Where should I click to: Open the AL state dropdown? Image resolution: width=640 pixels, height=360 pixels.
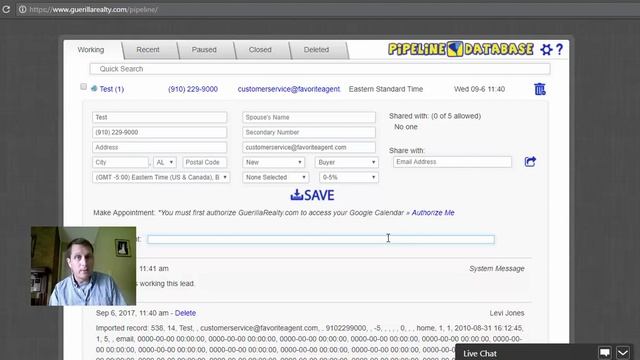pos(165,162)
